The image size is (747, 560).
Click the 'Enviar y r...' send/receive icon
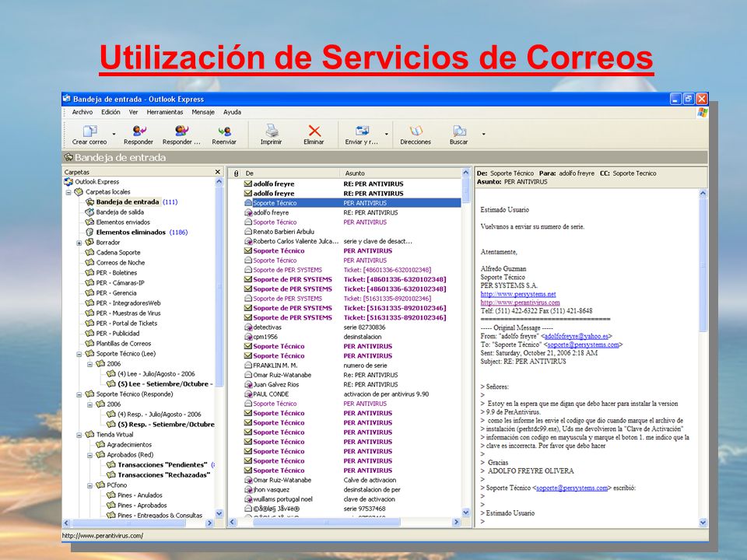pyautogui.click(x=362, y=131)
